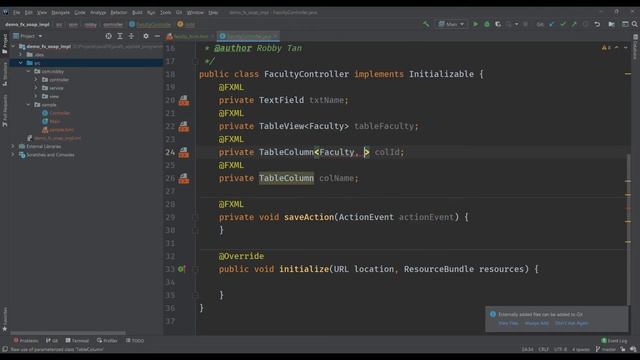Viewport: 640px width, 360px height.
Task: Open the Navigate menu
Action: [60, 13]
